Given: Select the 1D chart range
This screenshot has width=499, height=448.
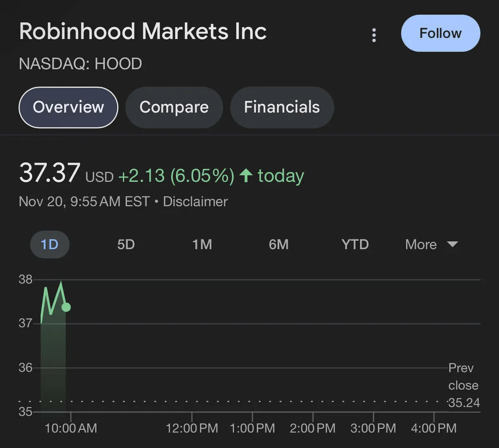Looking at the screenshot, I should click(49, 244).
